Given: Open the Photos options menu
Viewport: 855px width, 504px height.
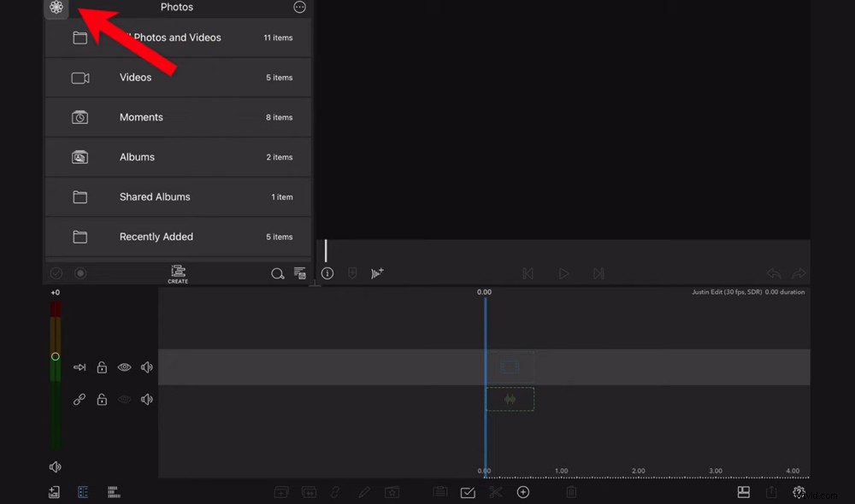Looking at the screenshot, I should 298,7.
